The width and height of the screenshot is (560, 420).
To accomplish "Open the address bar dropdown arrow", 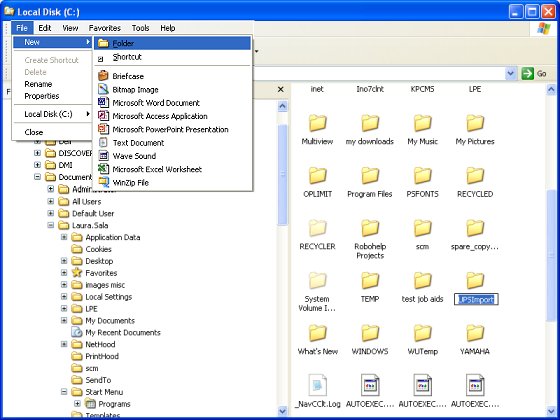I will click(x=511, y=74).
